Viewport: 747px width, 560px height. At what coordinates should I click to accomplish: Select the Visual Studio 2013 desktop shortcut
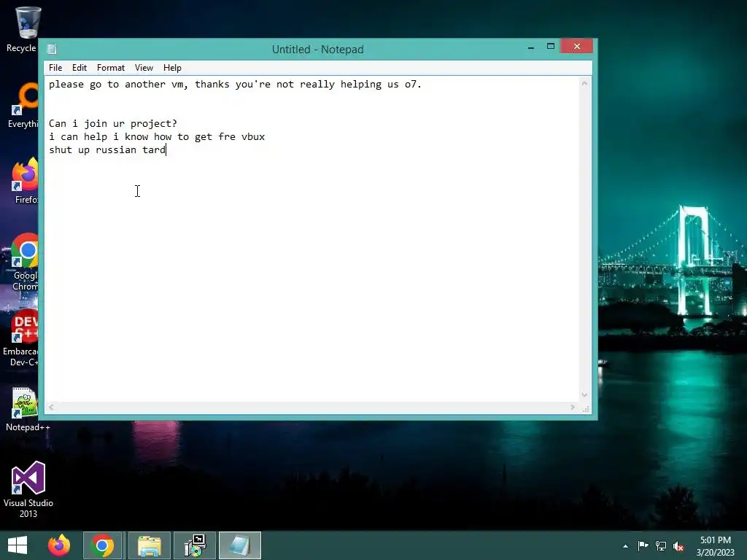click(28, 489)
